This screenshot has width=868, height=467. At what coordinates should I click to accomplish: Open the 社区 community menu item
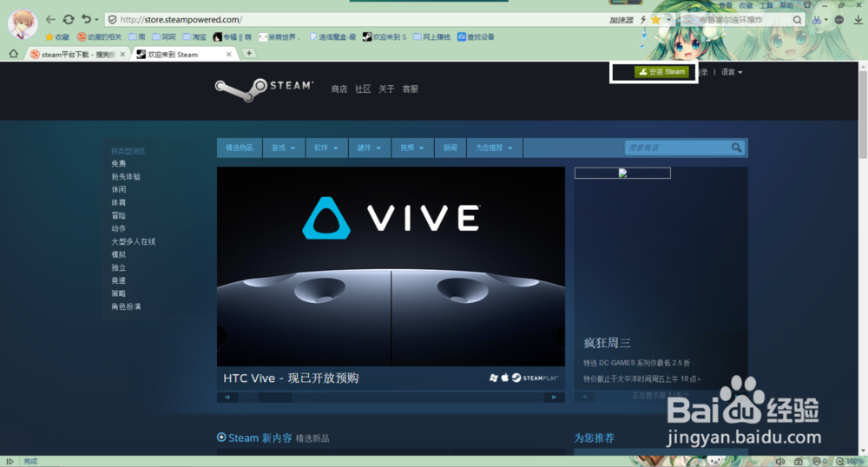[x=363, y=89]
